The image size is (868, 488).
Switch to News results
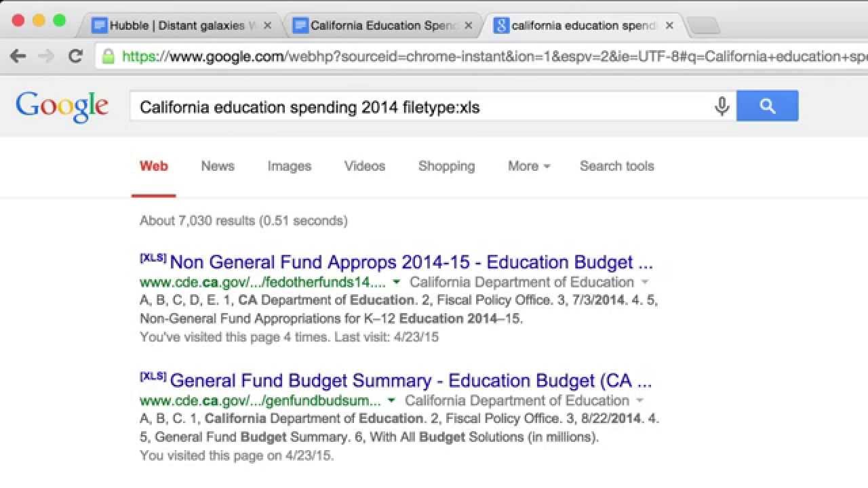click(x=218, y=166)
